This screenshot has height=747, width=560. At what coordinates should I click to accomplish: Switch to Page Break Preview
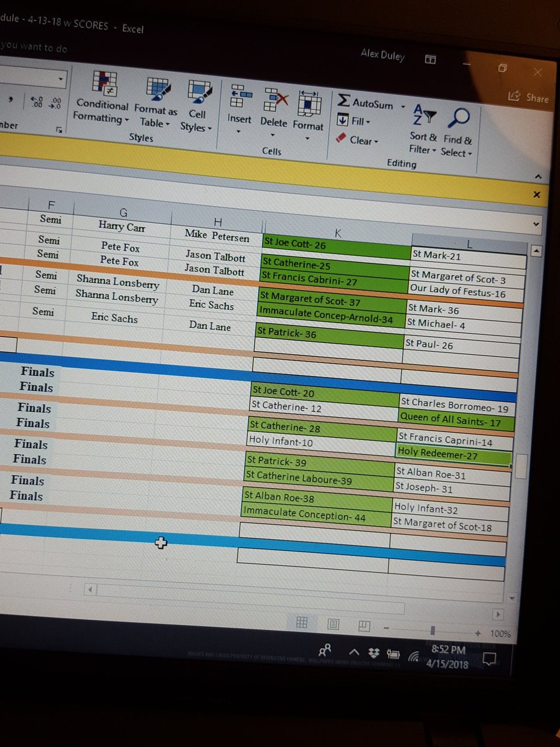[365, 625]
